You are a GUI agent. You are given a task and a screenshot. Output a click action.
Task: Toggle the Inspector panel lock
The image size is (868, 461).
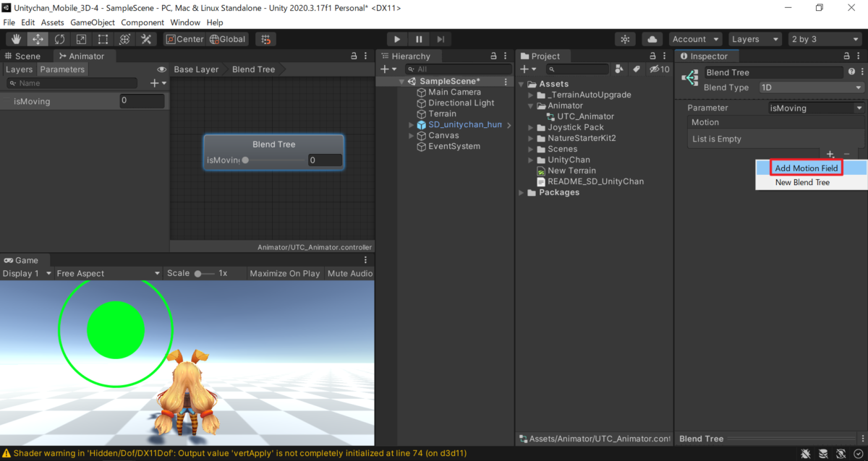tap(847, 56)
